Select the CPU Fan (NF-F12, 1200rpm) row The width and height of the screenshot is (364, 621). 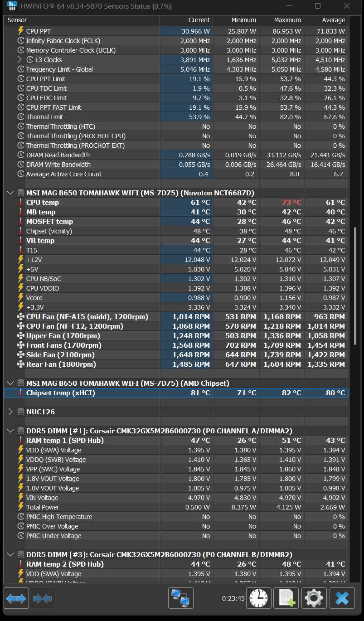pos(176,326)
